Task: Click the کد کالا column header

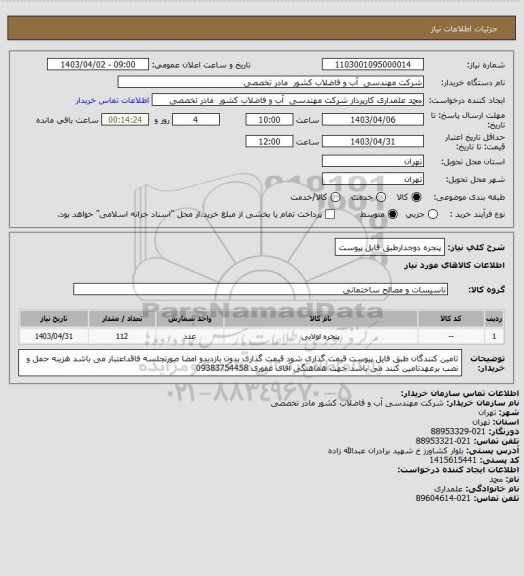Action: 451,318
